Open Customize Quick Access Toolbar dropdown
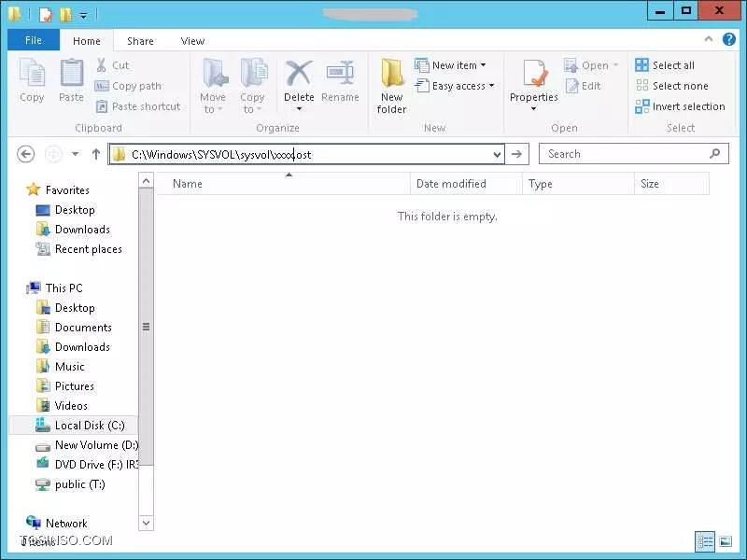This screenshot has width=747, height=560. [x=83, y=16]
